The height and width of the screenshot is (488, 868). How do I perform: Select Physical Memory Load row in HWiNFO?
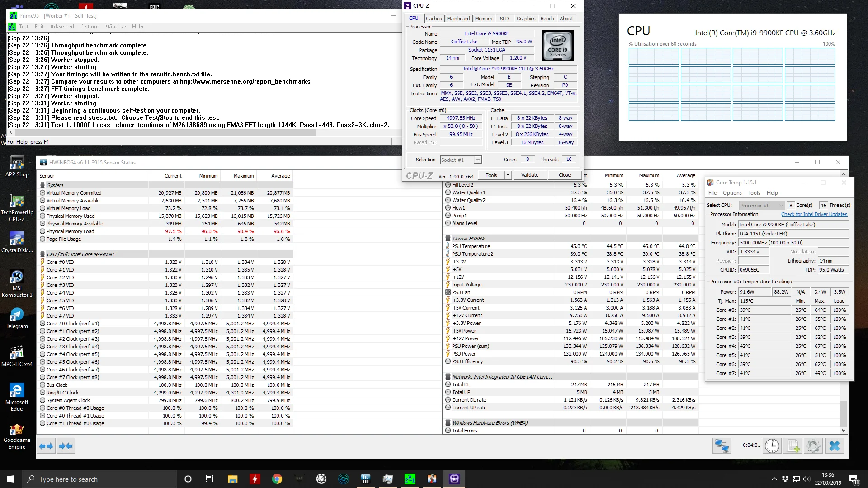coord(165,232)
